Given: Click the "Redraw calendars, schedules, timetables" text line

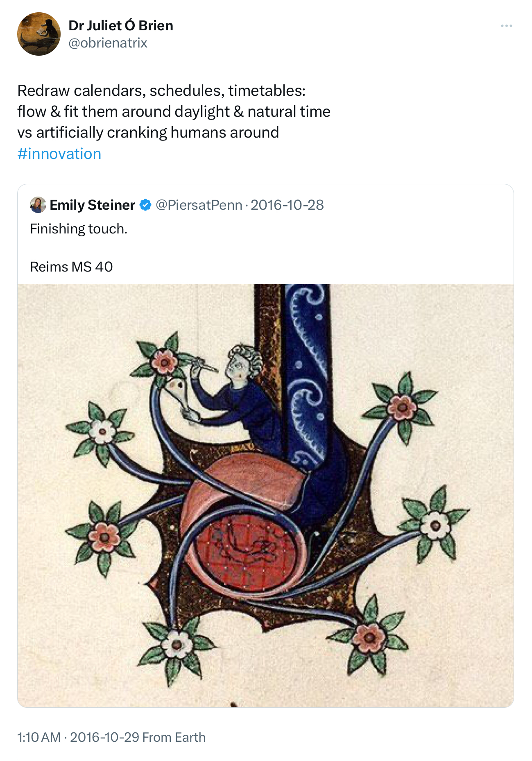Looking at the screenshot, I should point(161,91).
